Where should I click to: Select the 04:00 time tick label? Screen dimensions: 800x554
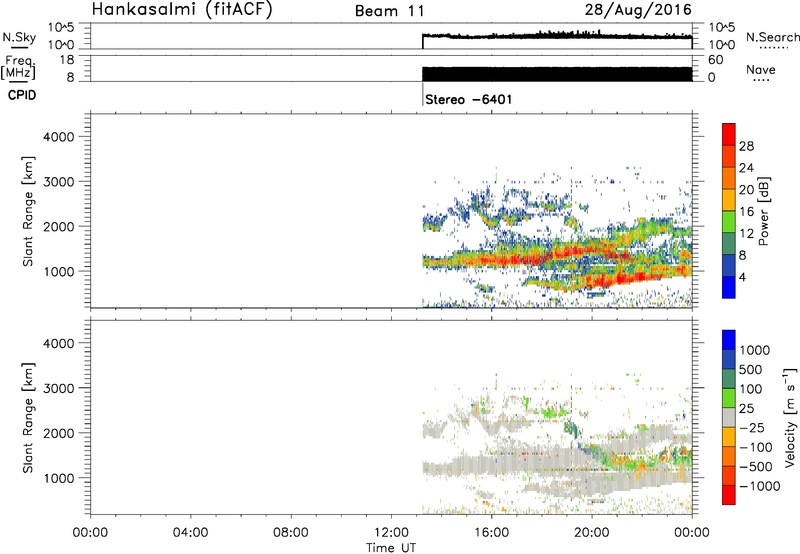[x=190, y=533]
